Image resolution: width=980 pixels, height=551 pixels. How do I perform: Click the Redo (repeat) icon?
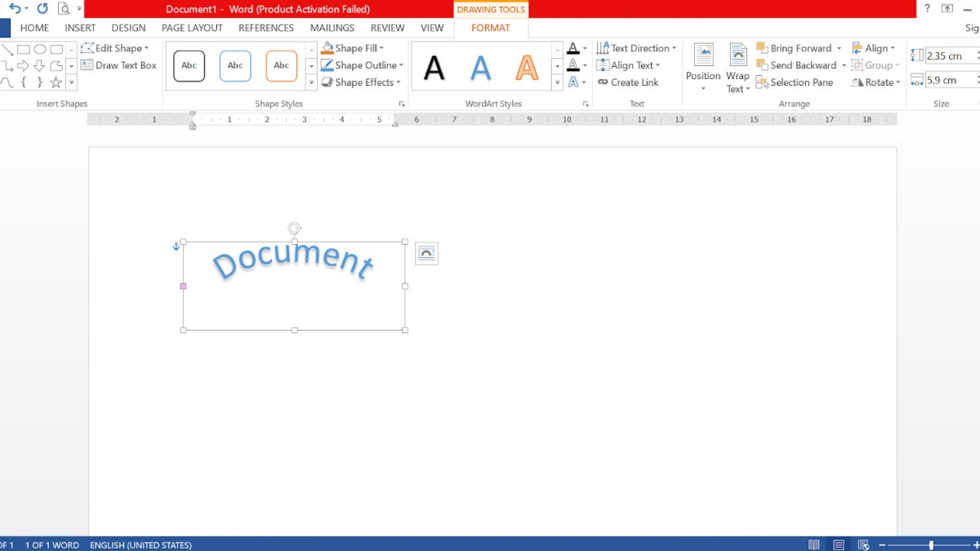coord(42,9)
